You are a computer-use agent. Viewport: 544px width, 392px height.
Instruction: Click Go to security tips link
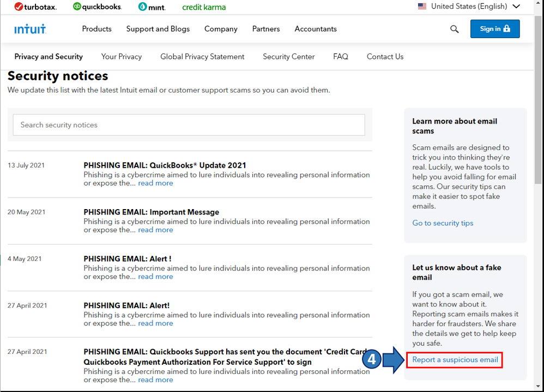(x=443, y=223)
